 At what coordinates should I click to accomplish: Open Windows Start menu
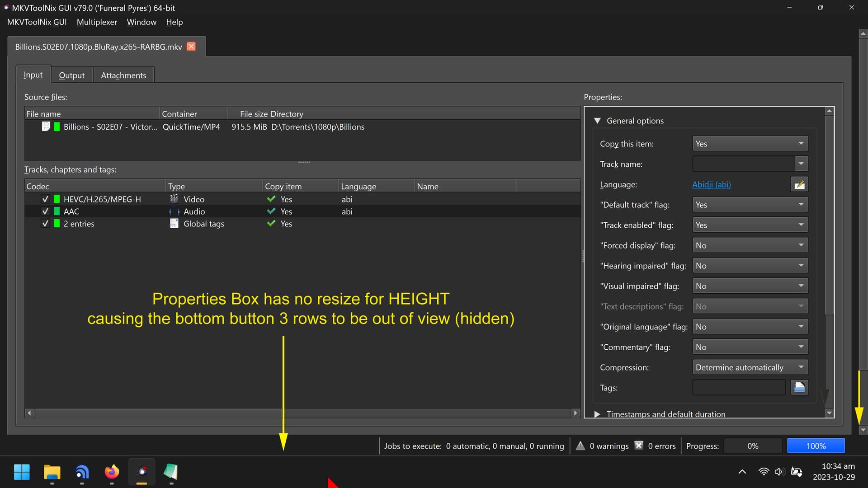coord(22,472)
